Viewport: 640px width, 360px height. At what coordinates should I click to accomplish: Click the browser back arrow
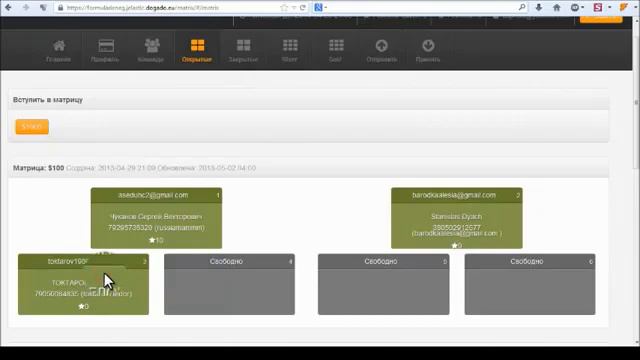point(8,7)
